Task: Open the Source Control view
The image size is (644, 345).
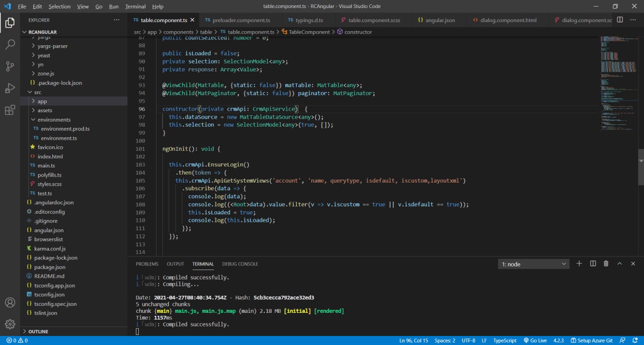Action: [x=10, y=66]
